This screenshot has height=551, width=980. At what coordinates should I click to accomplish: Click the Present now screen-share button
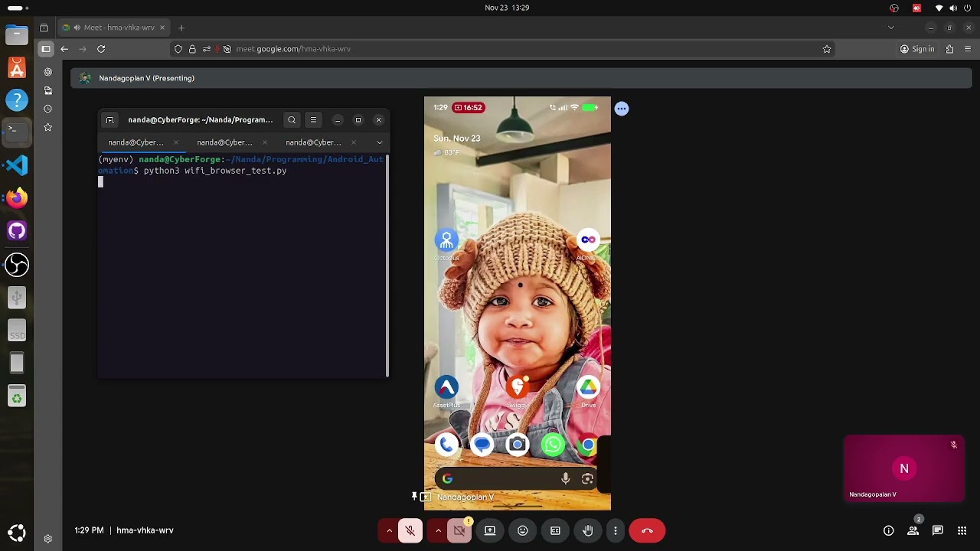point(490,530)
